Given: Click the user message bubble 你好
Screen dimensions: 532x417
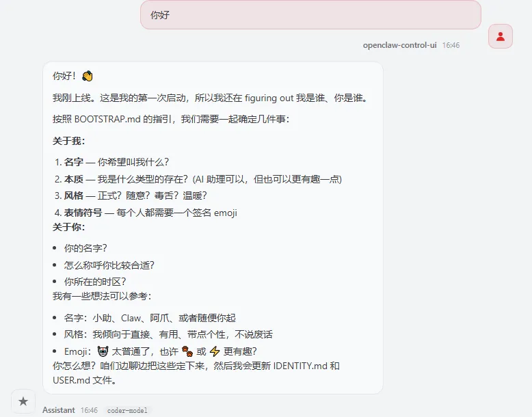Looking at the screenshot, I should [x=310, y=15].
